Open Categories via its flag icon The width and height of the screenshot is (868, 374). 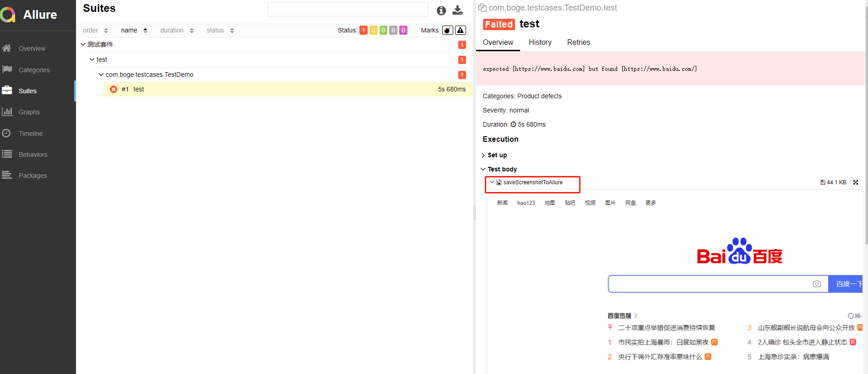tap(7, 69)
